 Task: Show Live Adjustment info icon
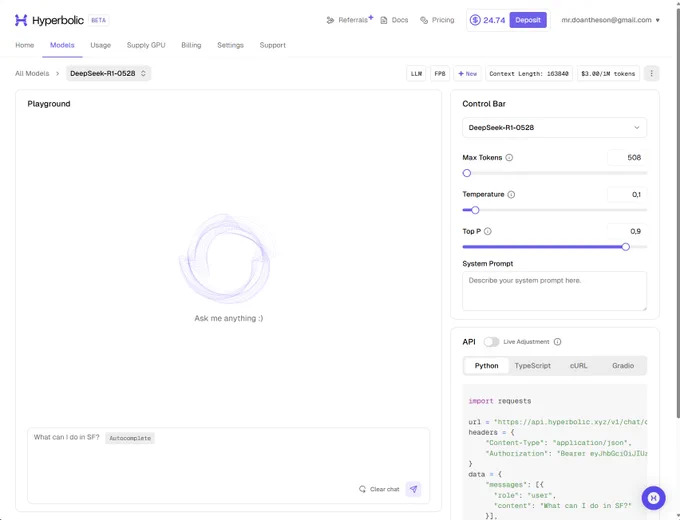click(558, 342)
